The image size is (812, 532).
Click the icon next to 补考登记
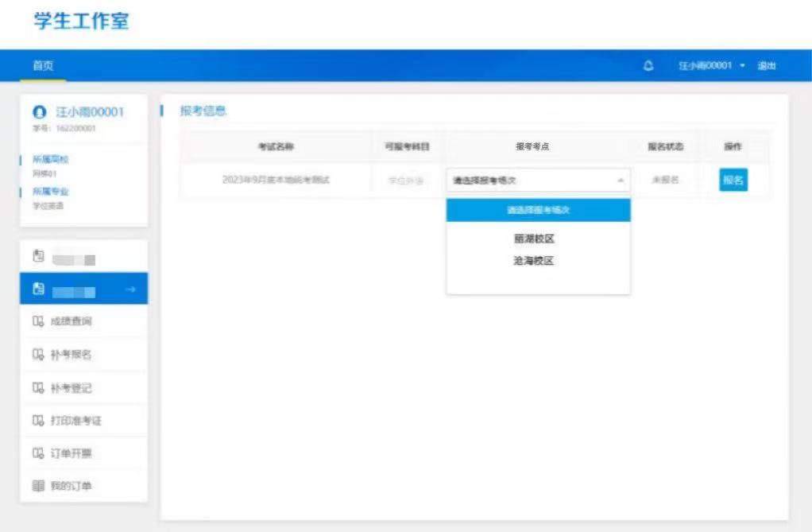pos(37,387)
